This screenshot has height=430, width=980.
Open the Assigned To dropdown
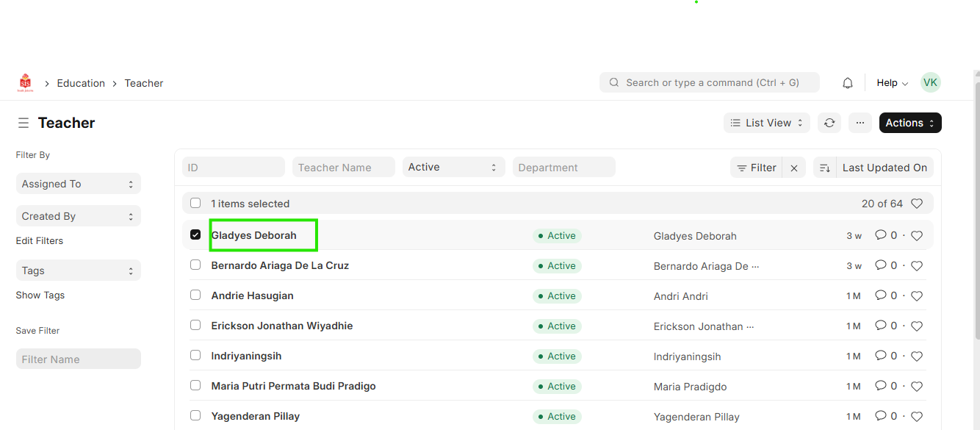point(78,184)
